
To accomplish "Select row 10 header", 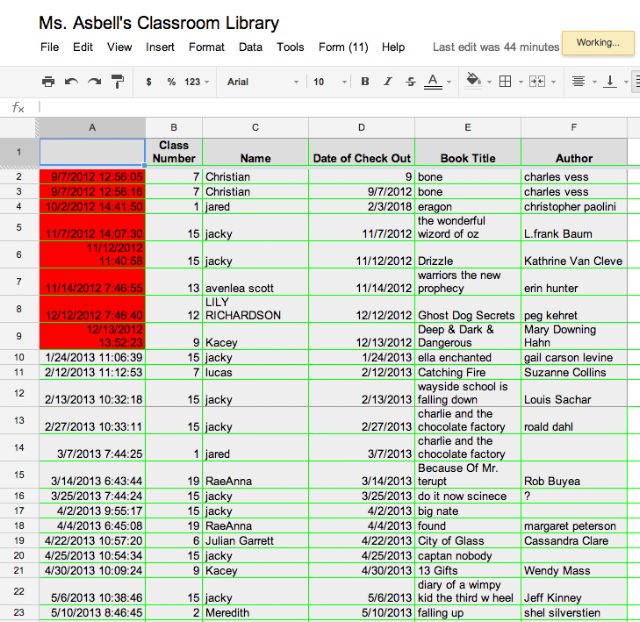I will tap(19, 358).
